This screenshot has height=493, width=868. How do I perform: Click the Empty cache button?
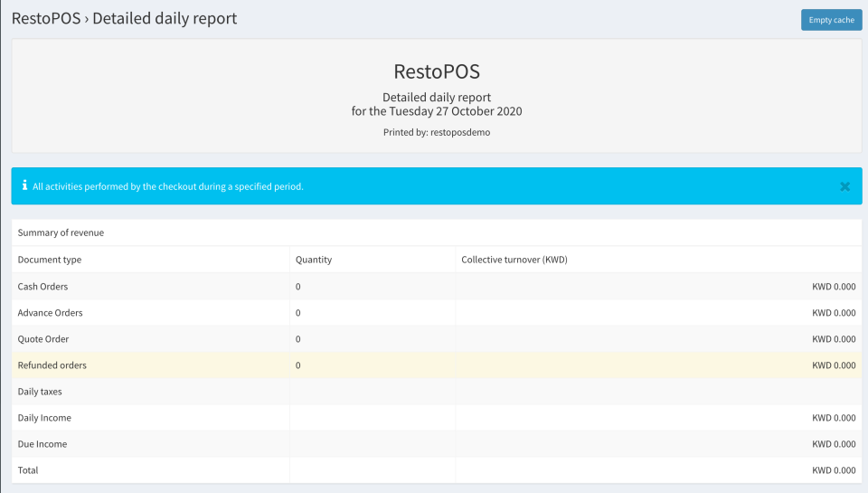[831, 20]
